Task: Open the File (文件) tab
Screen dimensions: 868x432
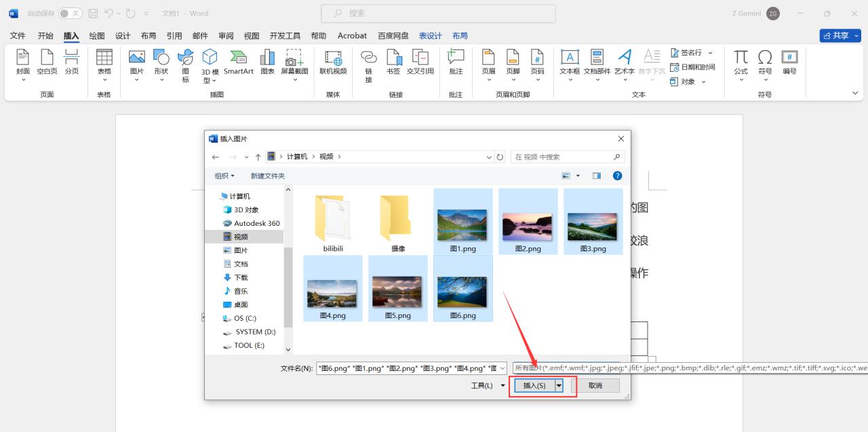Action: click(x=18, y=35)
